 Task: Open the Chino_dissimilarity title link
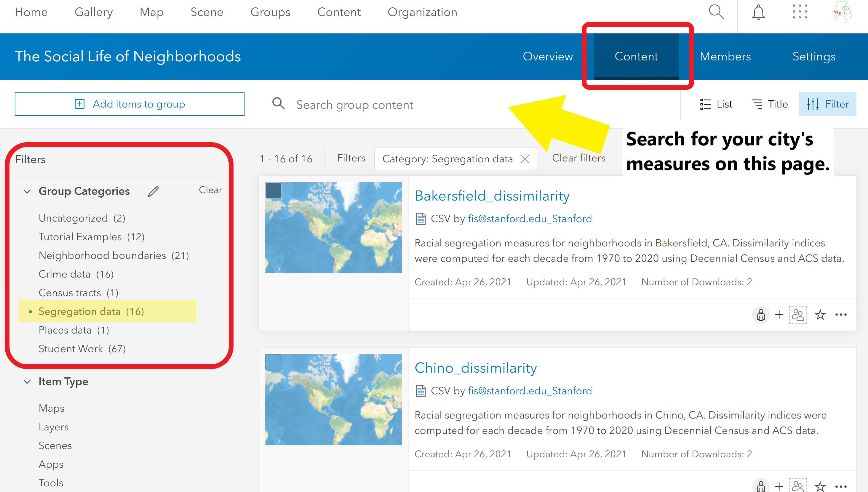475,368
